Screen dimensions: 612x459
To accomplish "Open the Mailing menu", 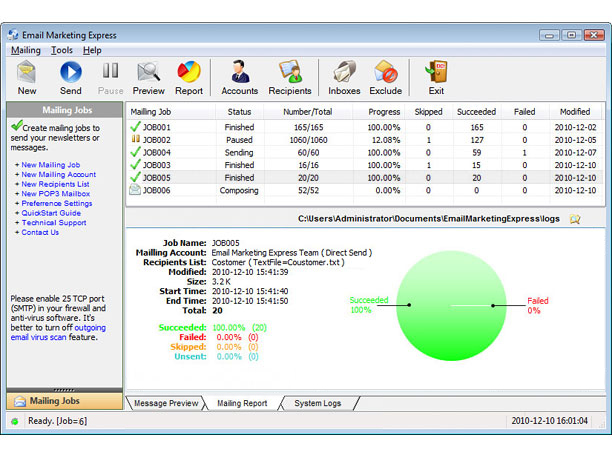I will (26, 50).
